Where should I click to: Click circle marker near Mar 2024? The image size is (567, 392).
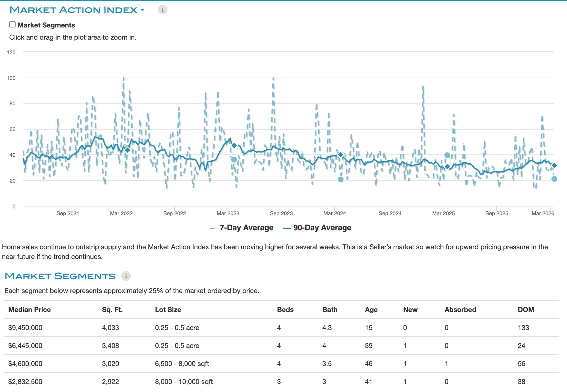(x=340, y=179)
